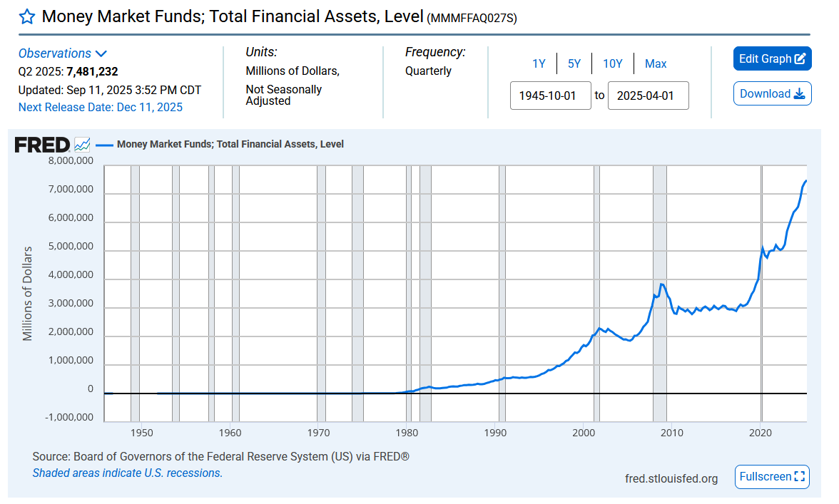The image size is (839, 504).
Task: Click the legend label Money Market Funds series
Action: tap(230, 144)
